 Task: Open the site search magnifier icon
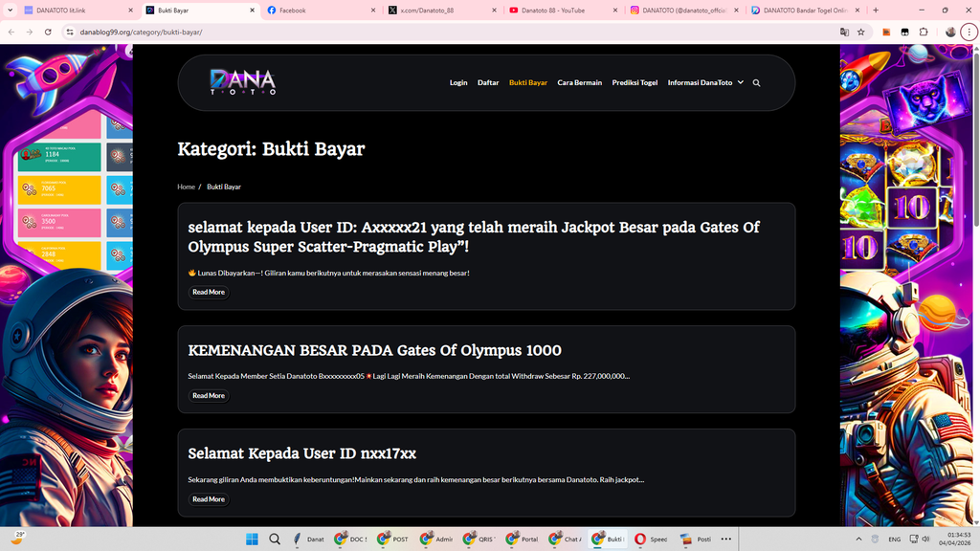pyautogui.click(x=756, y=82)
